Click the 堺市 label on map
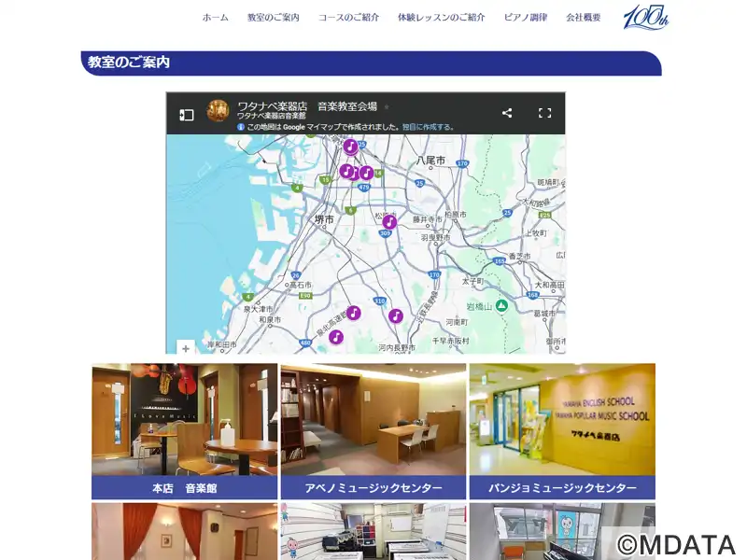This screenshot has width=747, height=560. (x=324, y=219)
